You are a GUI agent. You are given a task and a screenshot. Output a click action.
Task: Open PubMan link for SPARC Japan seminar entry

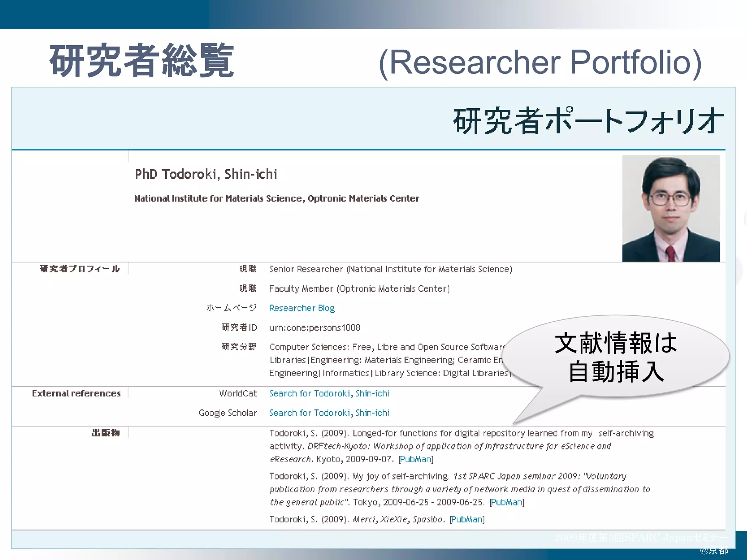507,502
